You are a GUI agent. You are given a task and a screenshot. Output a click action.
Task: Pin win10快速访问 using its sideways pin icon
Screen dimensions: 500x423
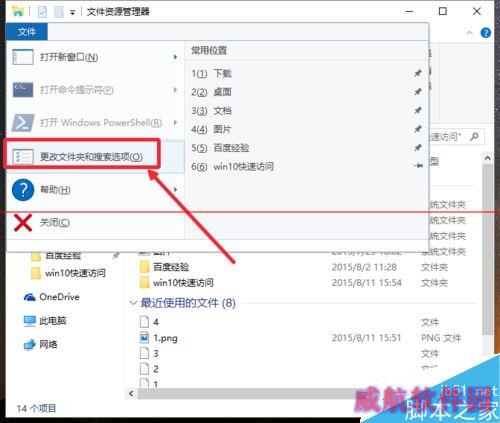[418, 166]
